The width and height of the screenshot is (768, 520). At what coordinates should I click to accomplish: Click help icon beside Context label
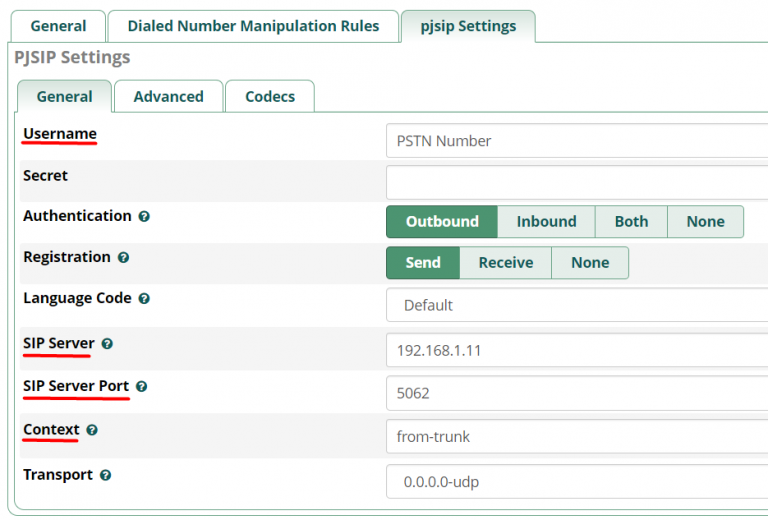(92, 430)
